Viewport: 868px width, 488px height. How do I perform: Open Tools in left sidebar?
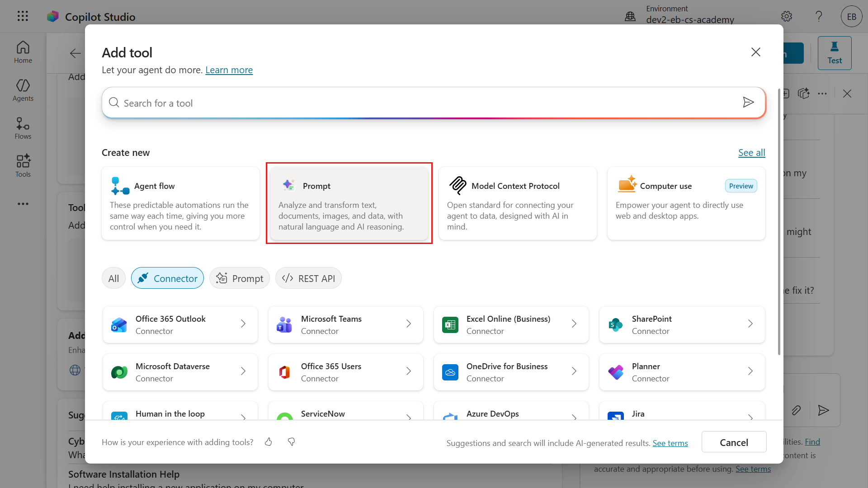tap(23, 166)
